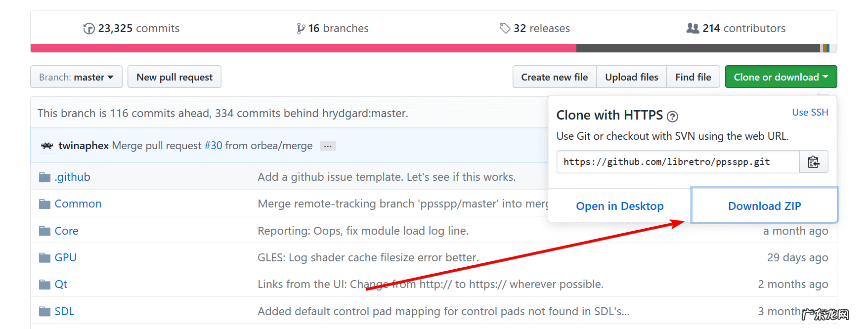Screen dimensions: 868x329
Task: Click the clone URL text field
Action: 677,162
